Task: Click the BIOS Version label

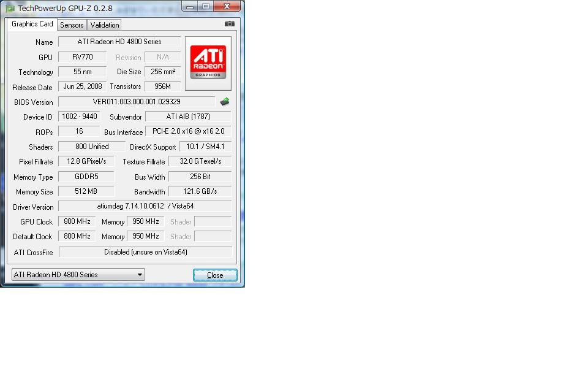Action: tap(33, 102)
